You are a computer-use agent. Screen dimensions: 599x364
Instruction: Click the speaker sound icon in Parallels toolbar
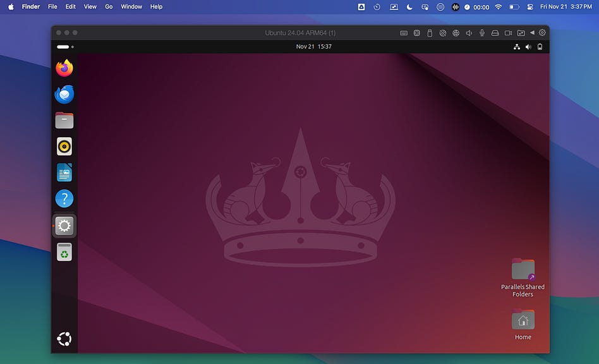tap(469, 33)
